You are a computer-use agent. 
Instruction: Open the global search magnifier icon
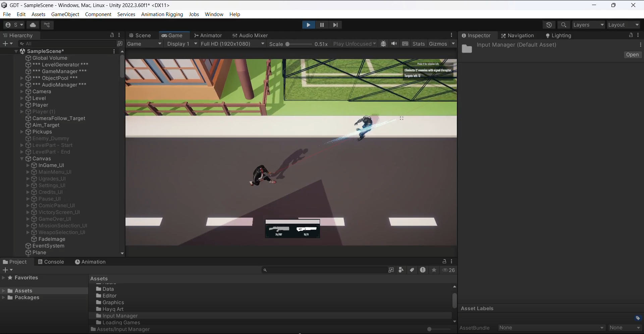point(564,25)
